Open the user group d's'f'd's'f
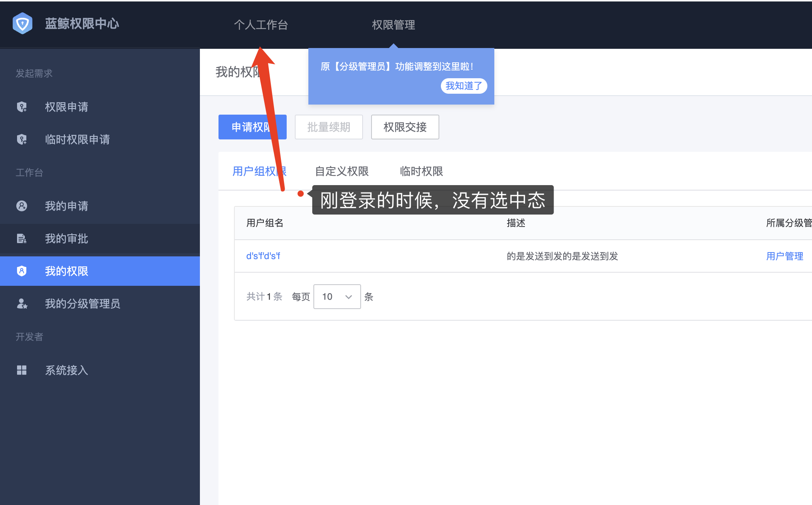Viewport: 812px width, 505px height. (263, 256)
